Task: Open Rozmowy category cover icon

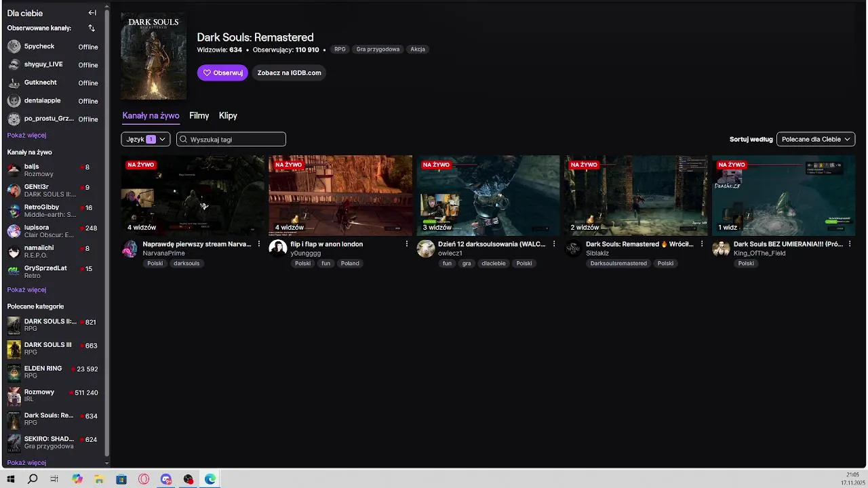Action: [14, 396]
